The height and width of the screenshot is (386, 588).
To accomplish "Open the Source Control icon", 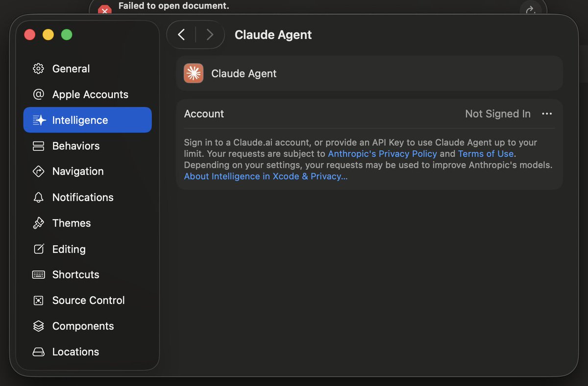I will [38, 300].
